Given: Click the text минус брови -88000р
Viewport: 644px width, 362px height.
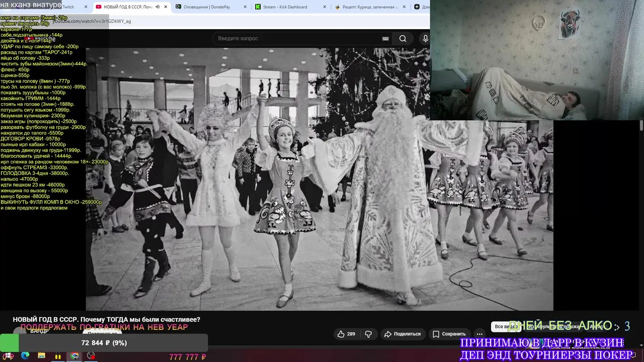Looking at the screenshot, I should (25, 197).
